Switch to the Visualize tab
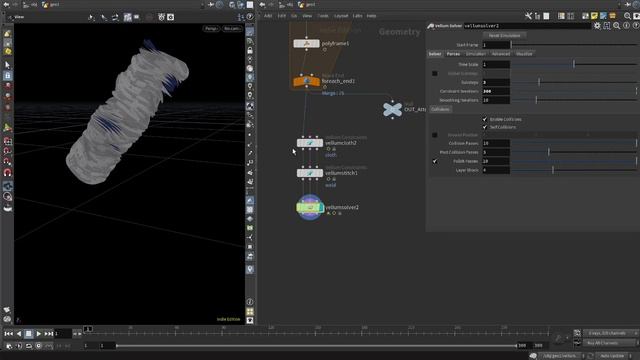This screenshot has height=360, width=640. point(524,54)
